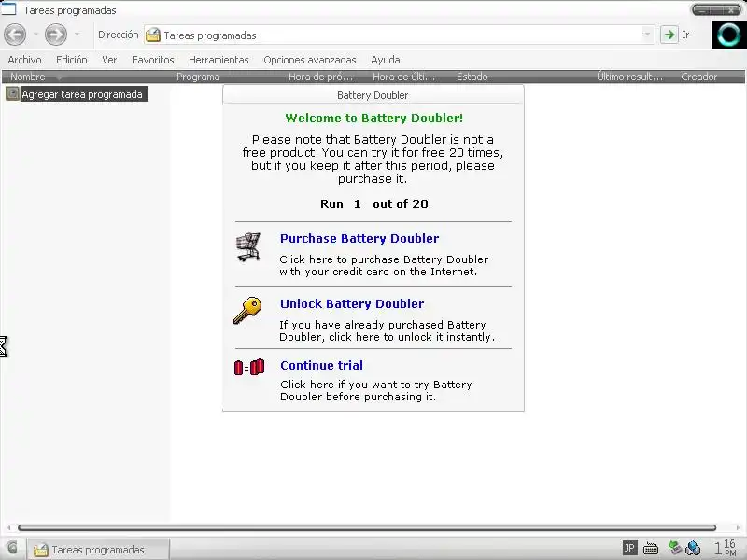
Task: Open the Forward button history dropdown
Action: coord(77,35)
